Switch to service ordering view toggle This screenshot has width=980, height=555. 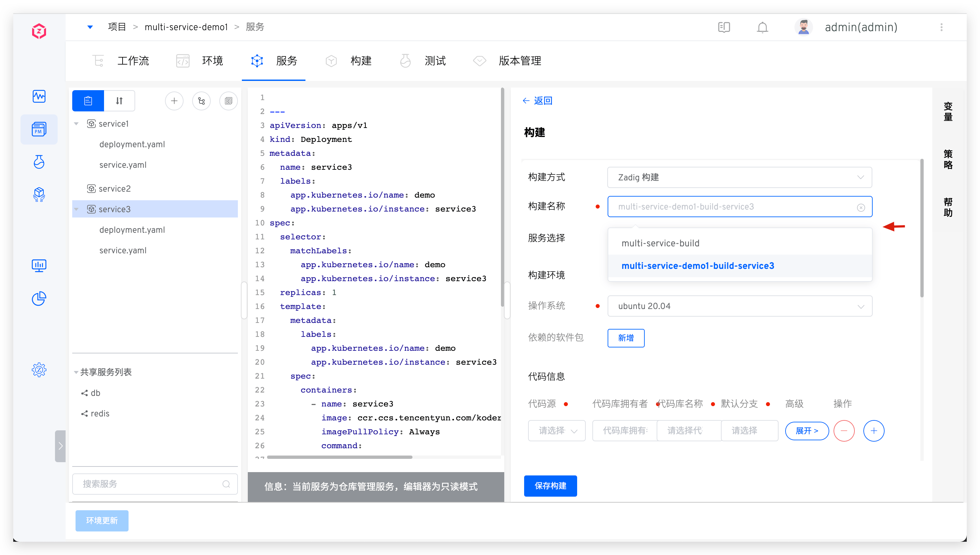[119, 101]
